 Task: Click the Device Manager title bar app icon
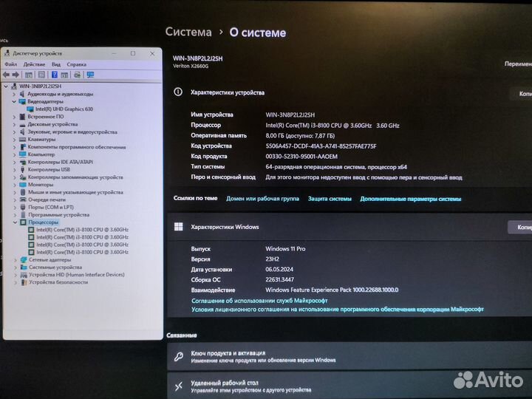[7, 53]
